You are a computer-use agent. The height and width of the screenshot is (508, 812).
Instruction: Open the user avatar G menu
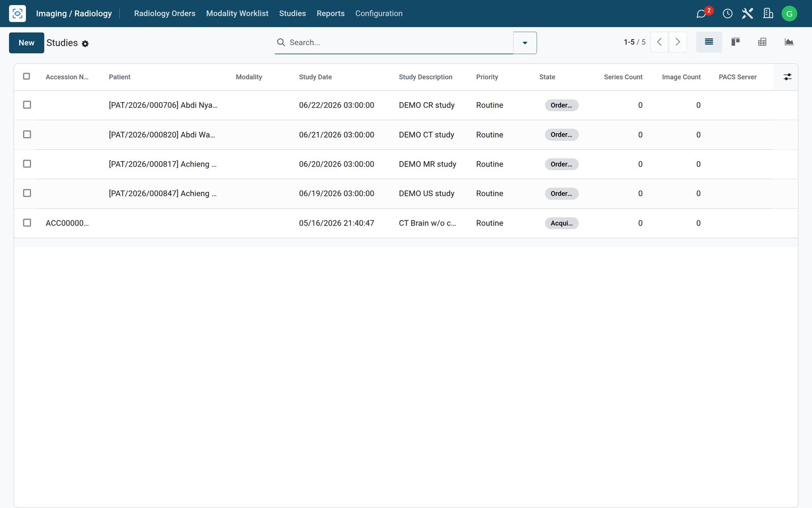pos(789,14)
